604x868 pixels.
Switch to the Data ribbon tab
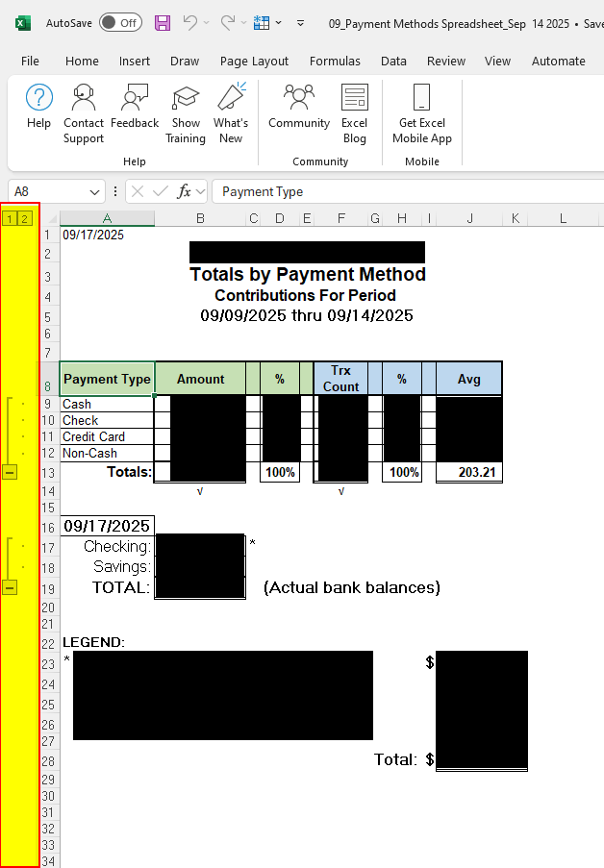coord(393,61)
